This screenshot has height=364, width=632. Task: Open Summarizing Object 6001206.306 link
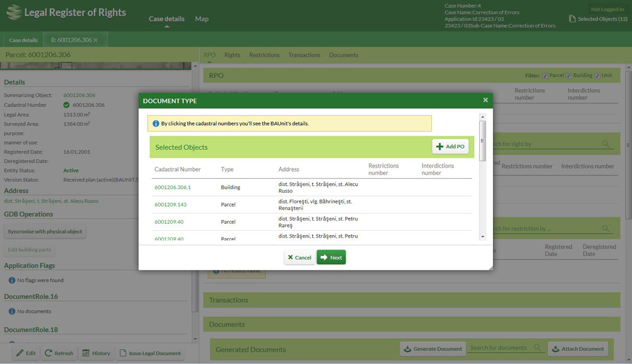click(80, 95)
